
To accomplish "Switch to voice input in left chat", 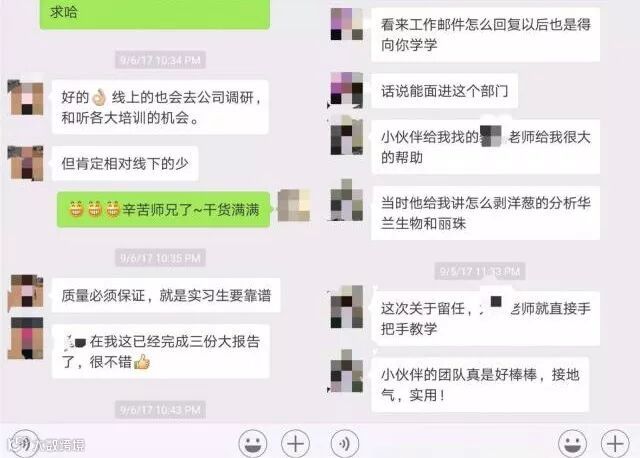I will click(24, 443).
